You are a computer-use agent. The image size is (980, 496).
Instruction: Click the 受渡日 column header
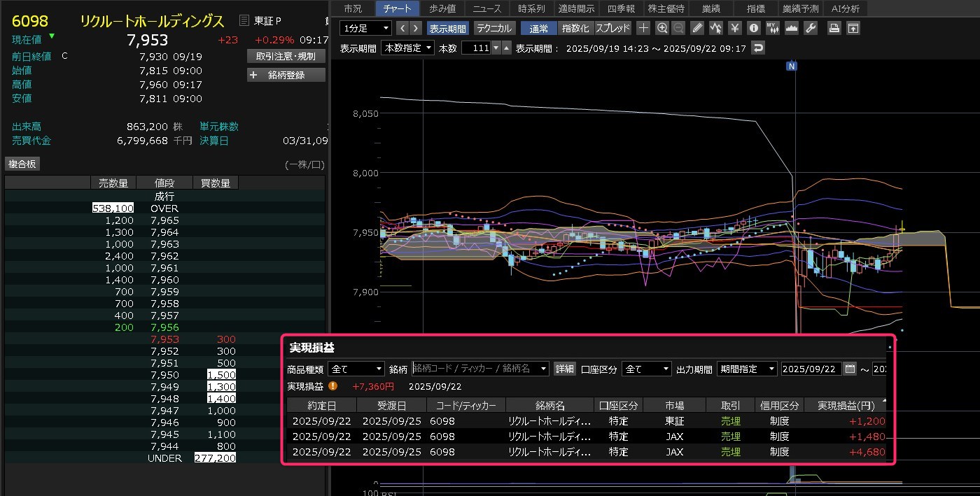(x=391, y=405)
